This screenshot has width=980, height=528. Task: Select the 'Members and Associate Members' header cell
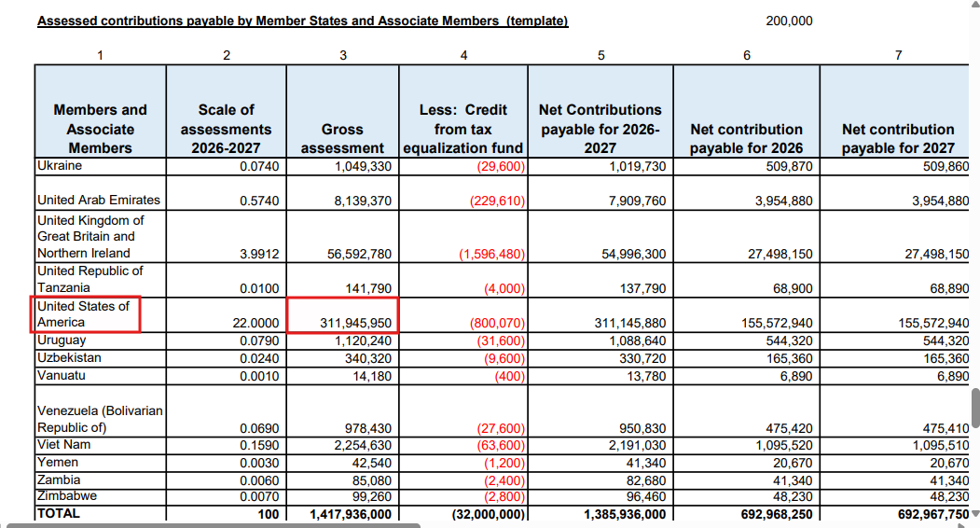pos(100,129)
